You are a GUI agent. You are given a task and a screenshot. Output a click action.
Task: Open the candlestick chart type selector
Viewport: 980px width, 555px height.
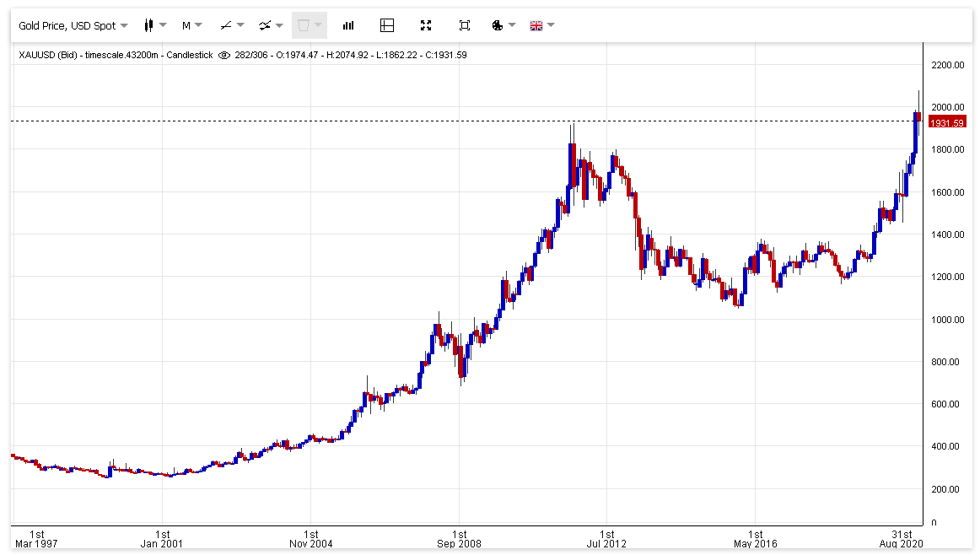(x=155, y=25)
